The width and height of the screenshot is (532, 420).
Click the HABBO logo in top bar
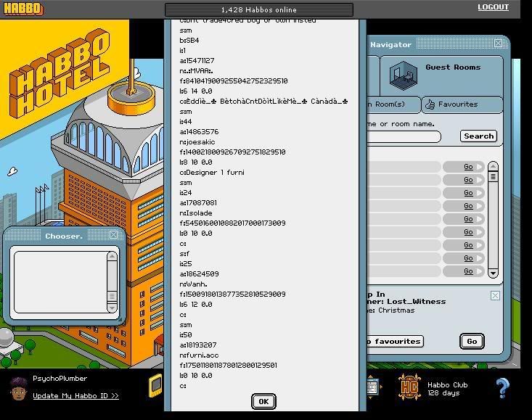click(x=23, y=9)
